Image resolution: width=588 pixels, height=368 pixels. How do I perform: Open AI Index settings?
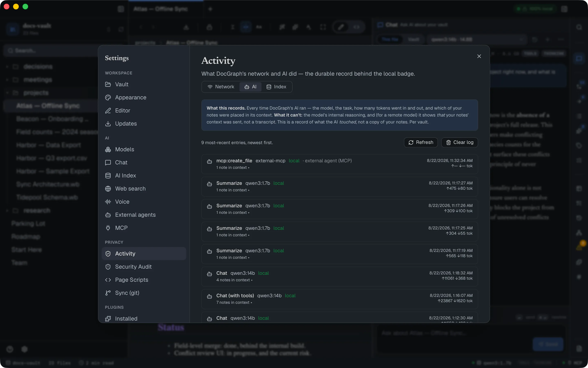click(144, 175)
